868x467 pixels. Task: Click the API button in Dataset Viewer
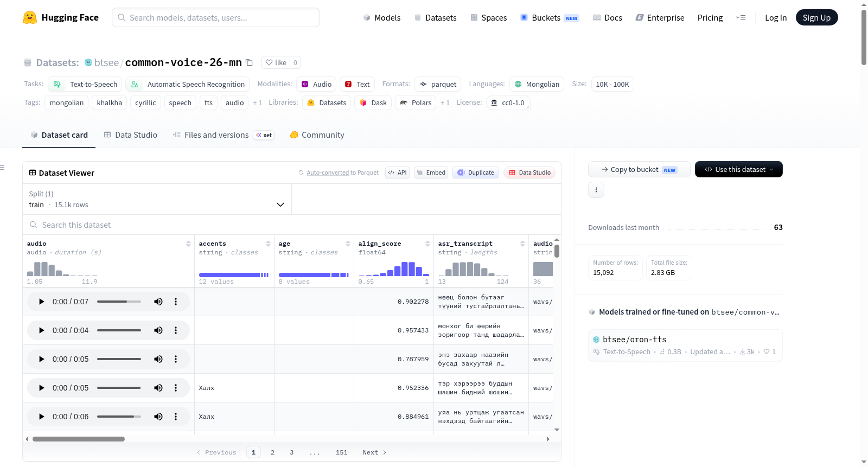(397, 172)
